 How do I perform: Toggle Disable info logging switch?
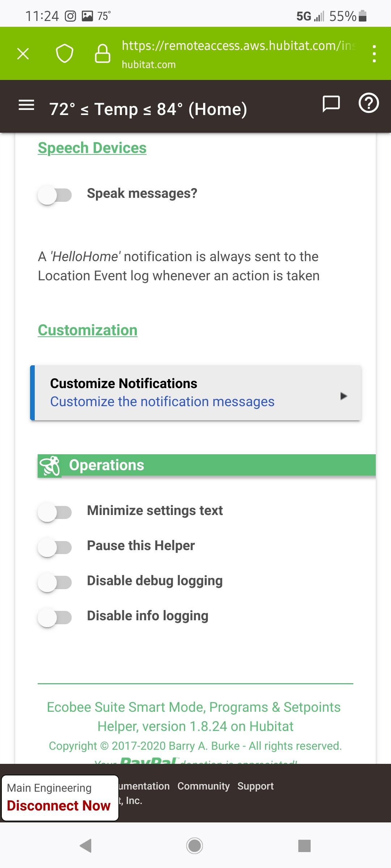click(x=55, y=617)
